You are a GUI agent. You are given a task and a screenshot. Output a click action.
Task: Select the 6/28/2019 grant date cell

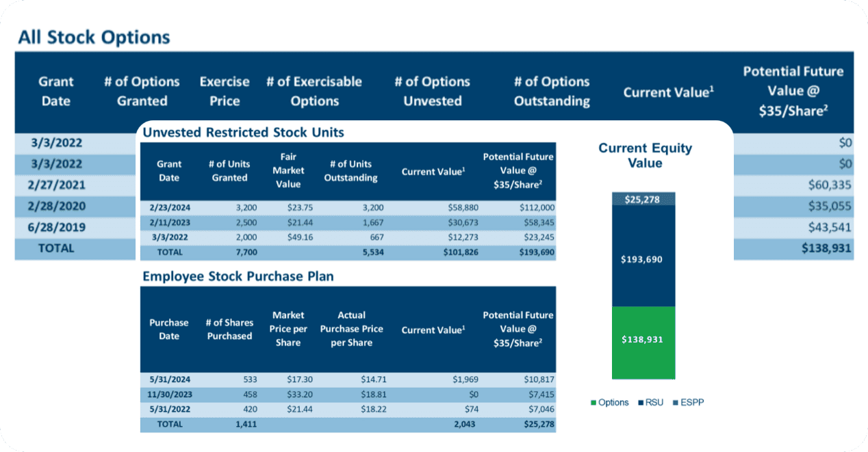(x=56, y=227)
